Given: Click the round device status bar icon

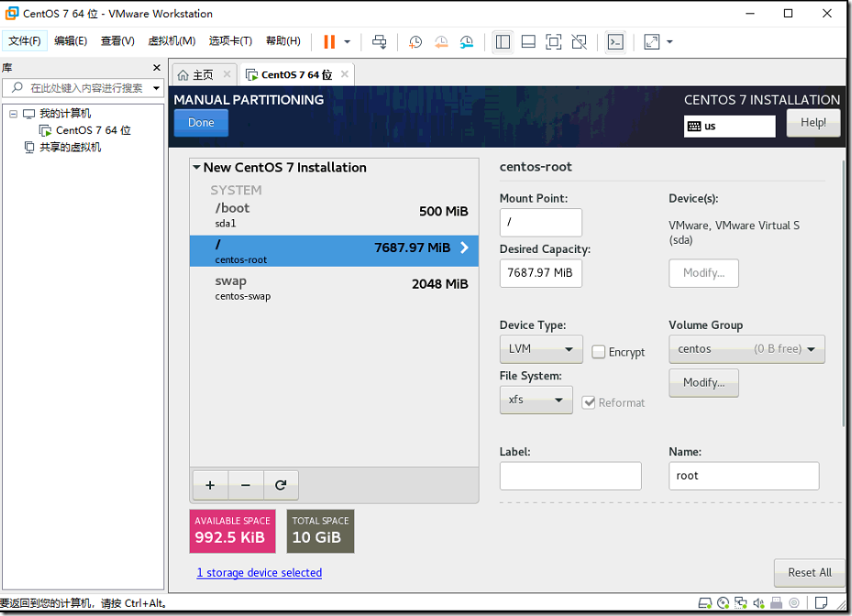Looking at the screenshot, I should (x=794, y=603).
